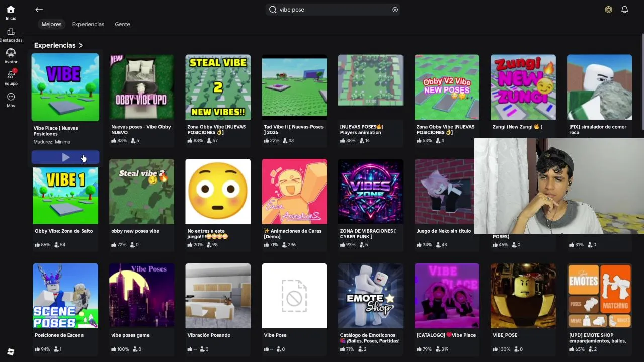Image resolution: width=644 pixels, height=362 pixels.
Task: Click the 'Vibe Place | Nuevas Posiciones' title
Action: pyautogui.click(x=56, y=131)
